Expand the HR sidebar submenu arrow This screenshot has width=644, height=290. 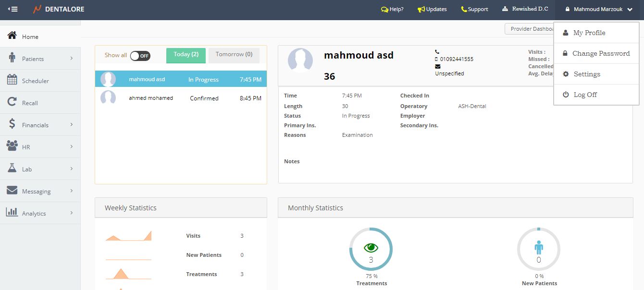[x=72, y=147]
